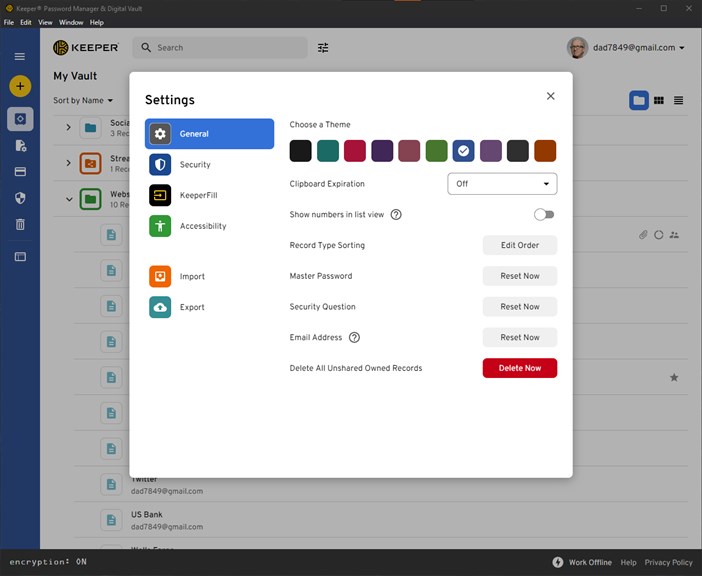
Task: Choose the green theme swatch
Action: tap(437, 150)
